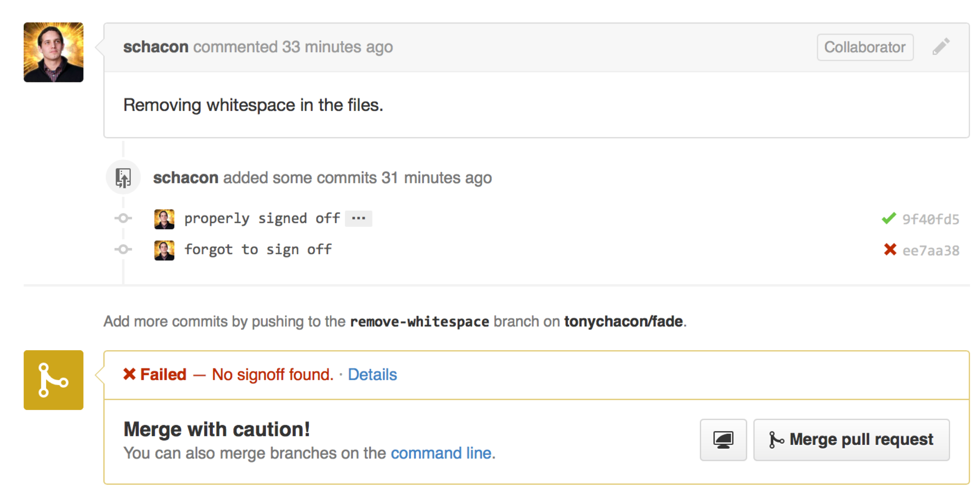Click the green checkmark status icon
980x496 pixels.
889,219
